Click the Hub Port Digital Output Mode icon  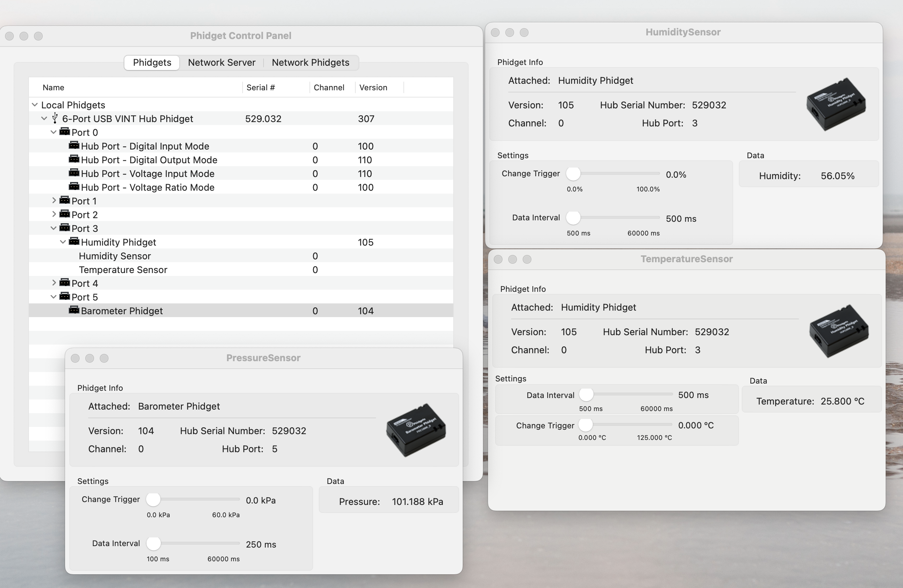(74, 159)
